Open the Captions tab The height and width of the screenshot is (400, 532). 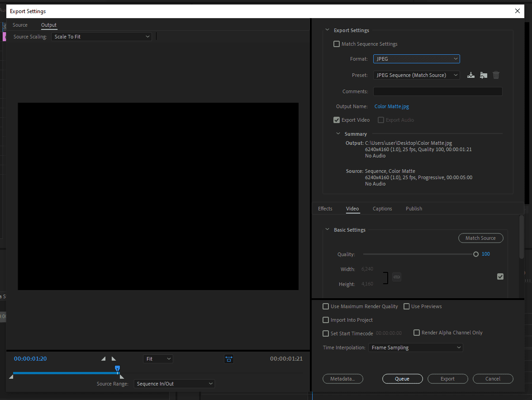[x=382, y=209]
